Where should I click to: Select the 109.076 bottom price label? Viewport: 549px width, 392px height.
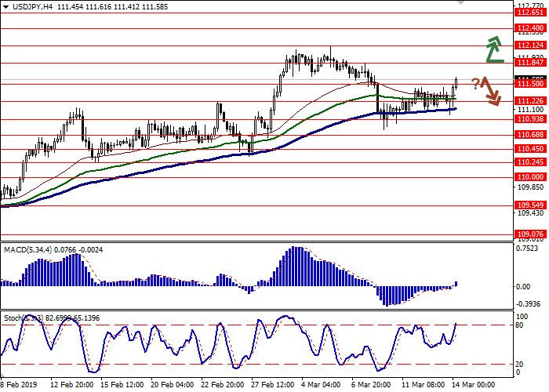[531, 234]
